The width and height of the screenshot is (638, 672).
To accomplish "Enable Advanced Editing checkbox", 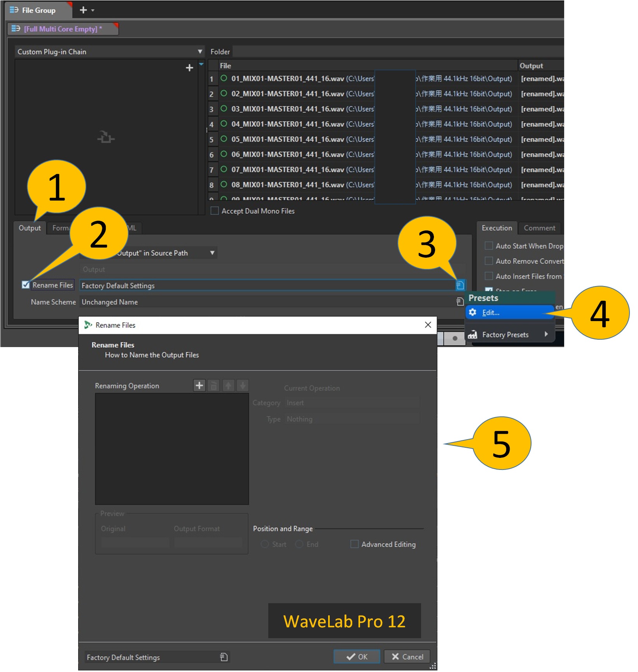I will tap(354, 544).
